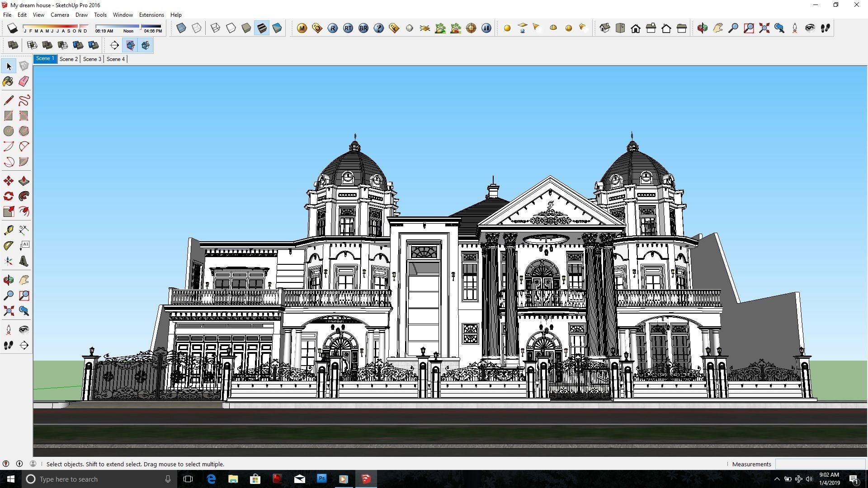The width and height of the screenshot is (868, 488).
Task: Enable Wireframe face style
Action: [216, 28]
